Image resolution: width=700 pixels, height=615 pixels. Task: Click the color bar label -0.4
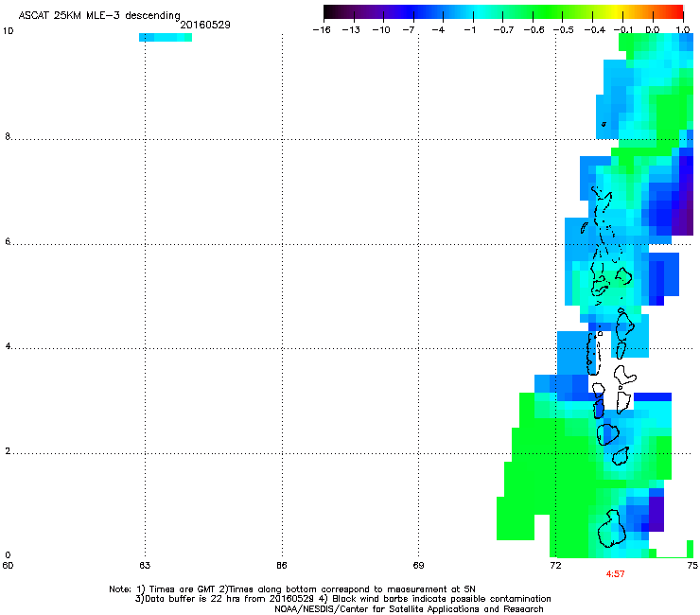coord(595,30)
